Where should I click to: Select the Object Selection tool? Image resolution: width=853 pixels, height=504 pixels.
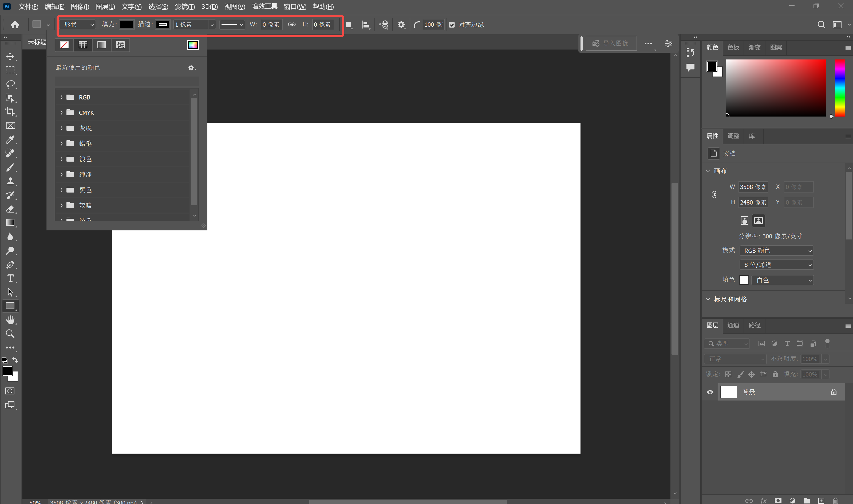coord(10,98)
